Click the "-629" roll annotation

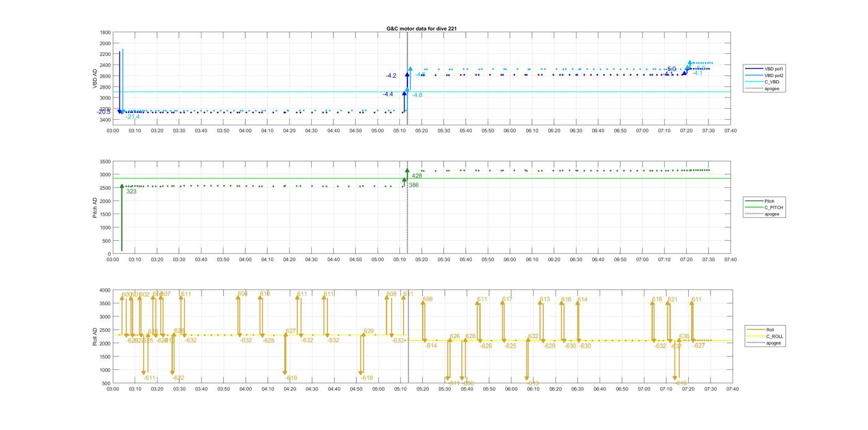point(549,346)
